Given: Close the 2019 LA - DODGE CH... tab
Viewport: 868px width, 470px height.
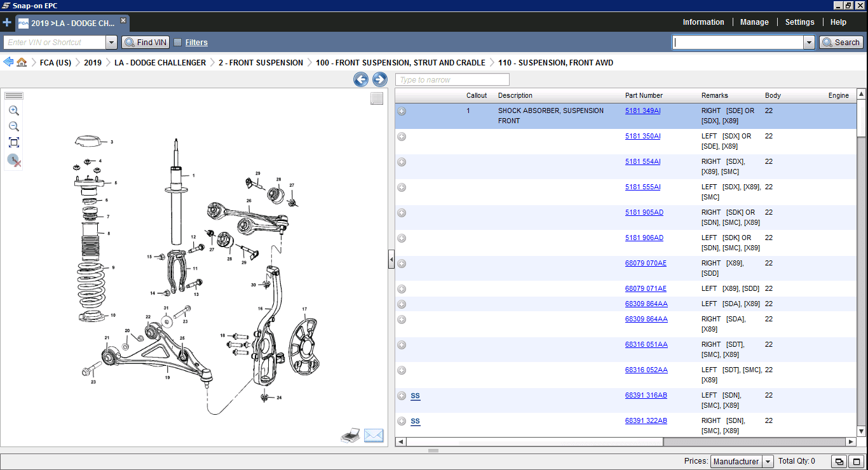Looking at the screenshot, I should coord(123,20).
